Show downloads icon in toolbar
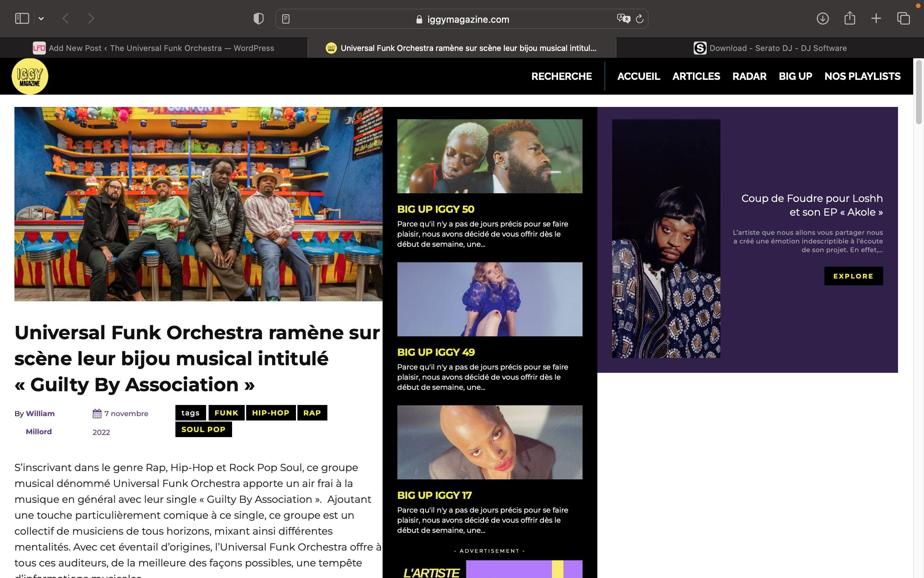 (x=823, y=18)
